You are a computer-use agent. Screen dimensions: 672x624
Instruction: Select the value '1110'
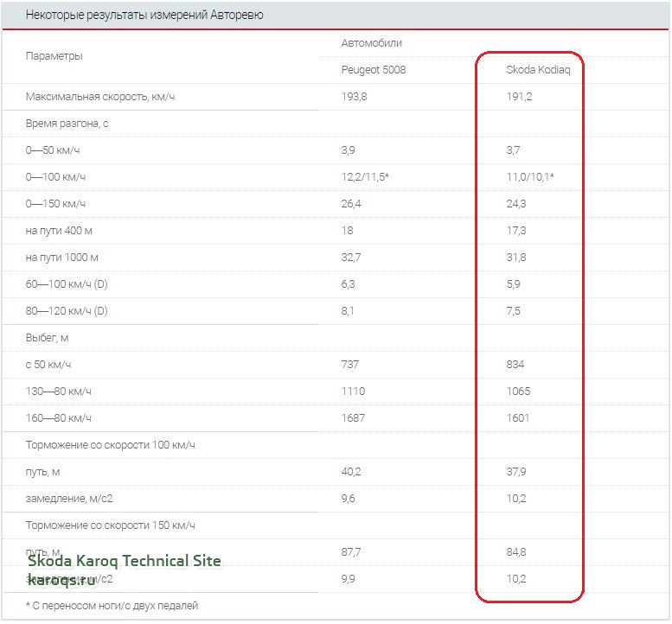click(x=353, y=392)
